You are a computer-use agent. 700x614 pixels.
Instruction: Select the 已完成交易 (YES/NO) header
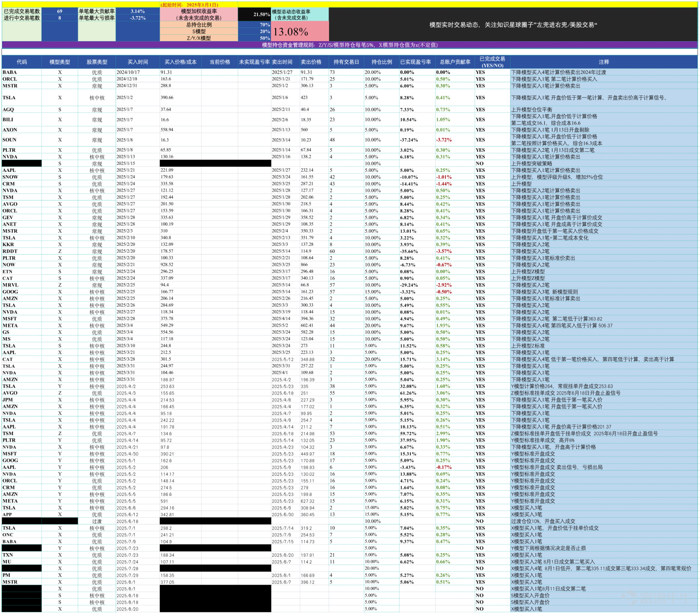point(492,62)
